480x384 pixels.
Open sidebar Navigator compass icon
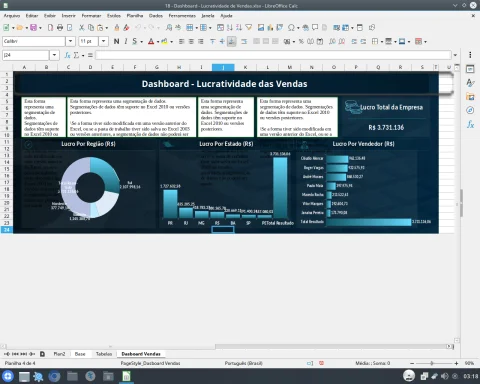click(470, 110)
